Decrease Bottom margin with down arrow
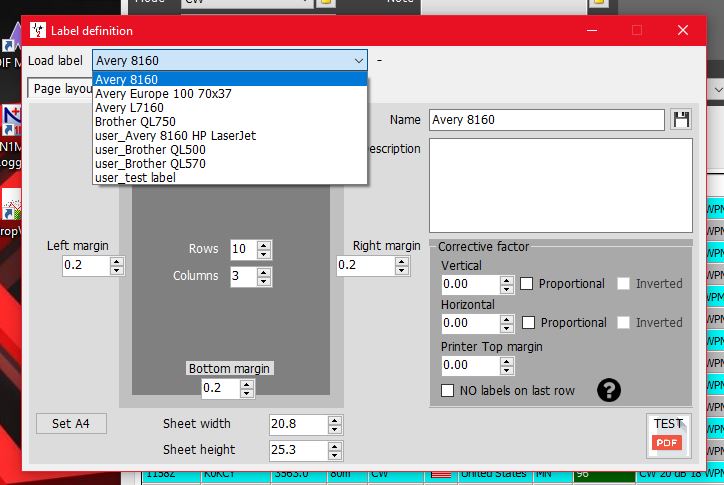 click(247, 393)
